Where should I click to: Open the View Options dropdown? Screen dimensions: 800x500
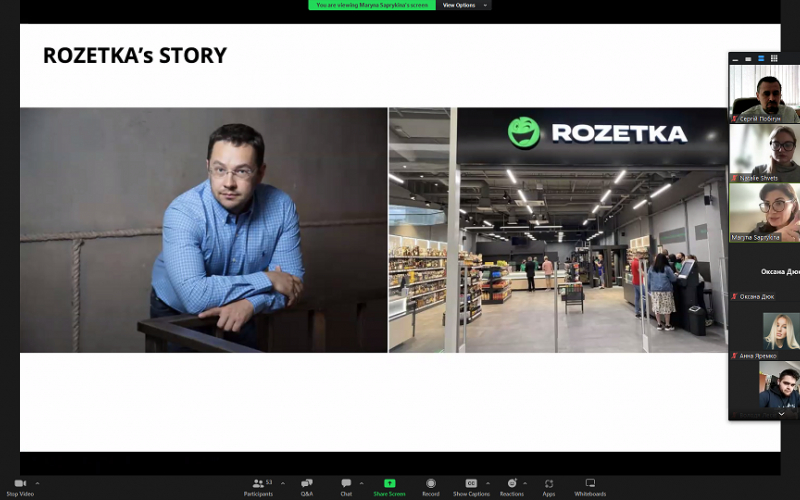pyautogui.click(x=464, y=5)
